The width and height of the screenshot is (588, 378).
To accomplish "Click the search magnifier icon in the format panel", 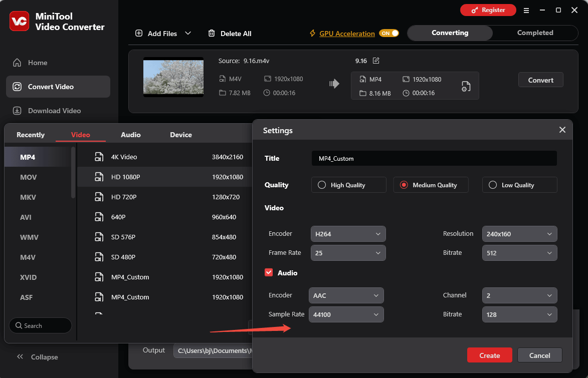I will point(19,325).
